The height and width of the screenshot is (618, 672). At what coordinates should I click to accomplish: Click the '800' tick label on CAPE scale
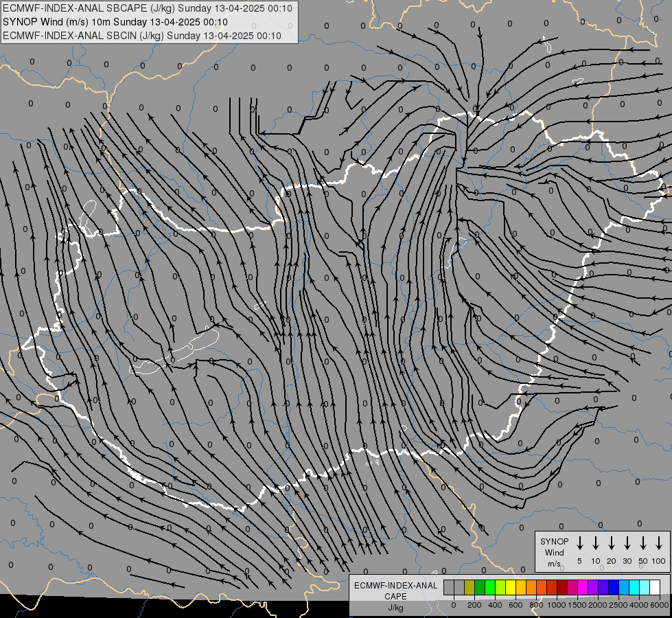[x=536, y=605]
